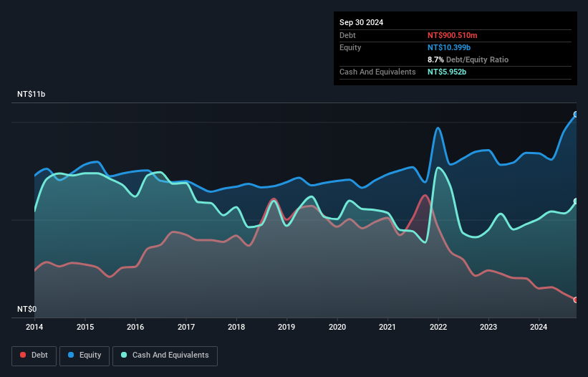Screen dimensions: 588x377
Task: Select the 2022 x-axis year label
Action: [438, 328]
